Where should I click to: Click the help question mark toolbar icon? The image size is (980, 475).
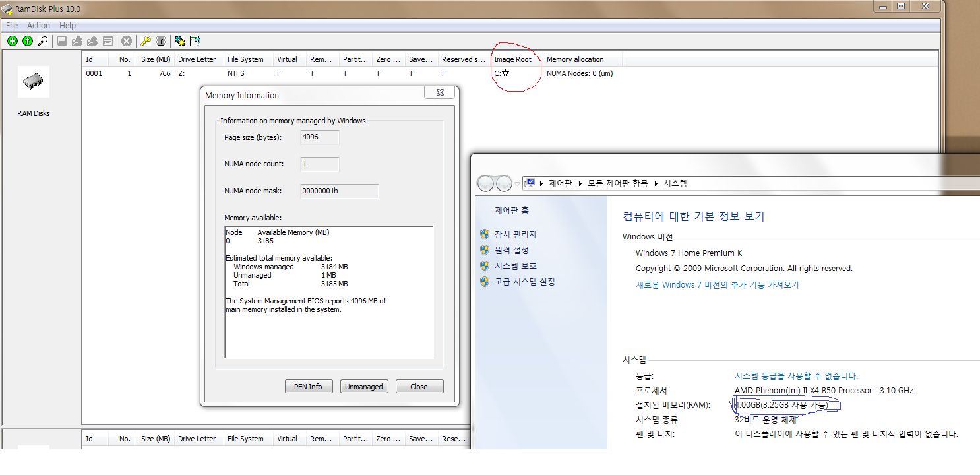click(195, 41)
